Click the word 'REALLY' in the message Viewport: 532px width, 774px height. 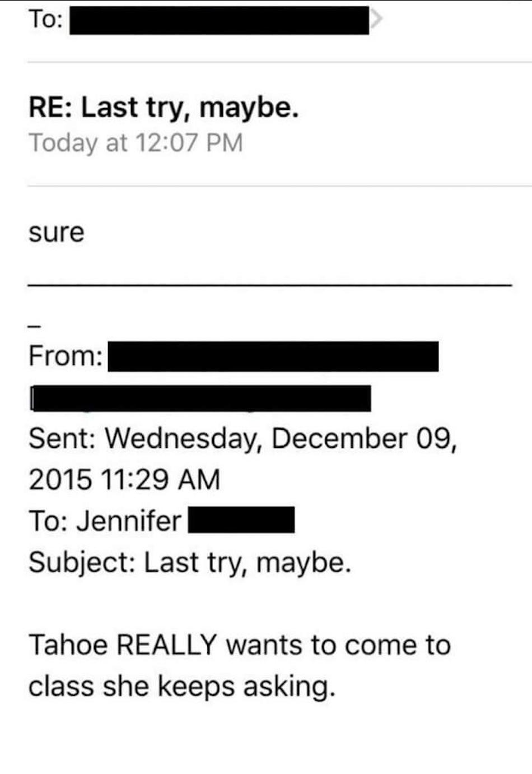[166, 645]
